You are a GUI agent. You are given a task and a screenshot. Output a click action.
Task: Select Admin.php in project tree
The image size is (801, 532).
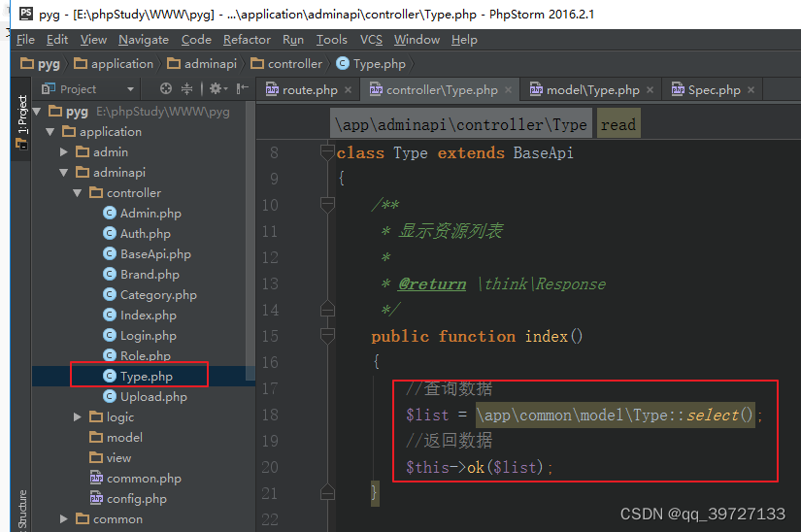point(142,214)
